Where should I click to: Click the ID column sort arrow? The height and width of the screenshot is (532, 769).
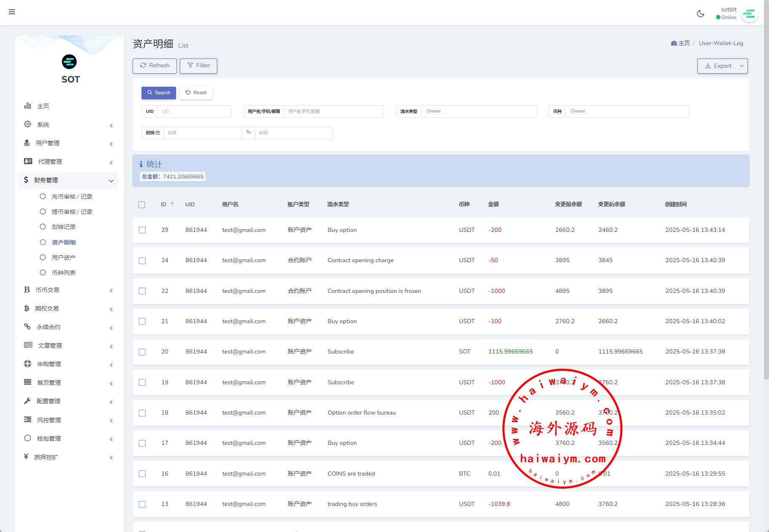coord(172,204)
